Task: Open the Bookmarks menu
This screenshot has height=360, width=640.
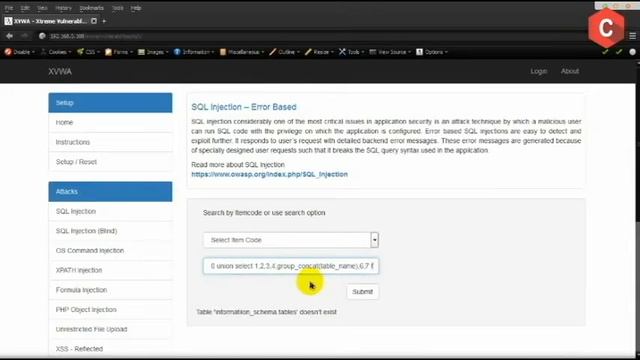Action: pyautogui.click(x=91, y=8)
